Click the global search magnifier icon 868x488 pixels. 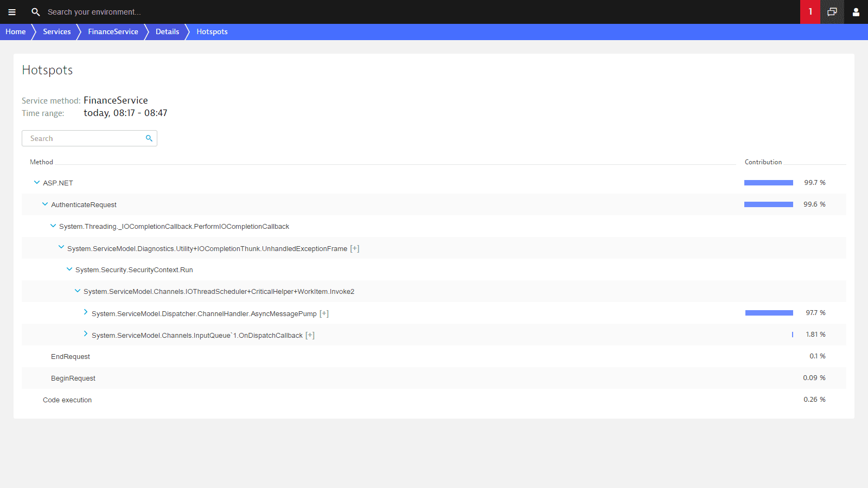[36, 12]
